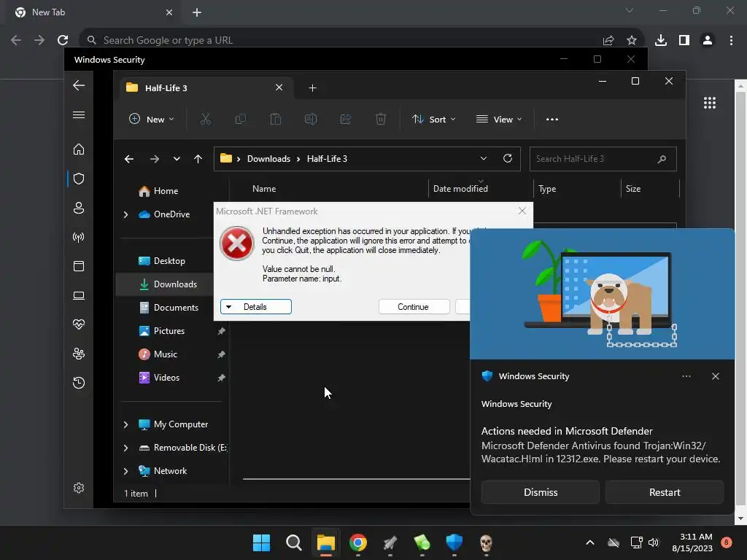Open notification options ellipsis in Windows Security toast
This screenshot has width=747, height=560.
(x=686, y=376)
